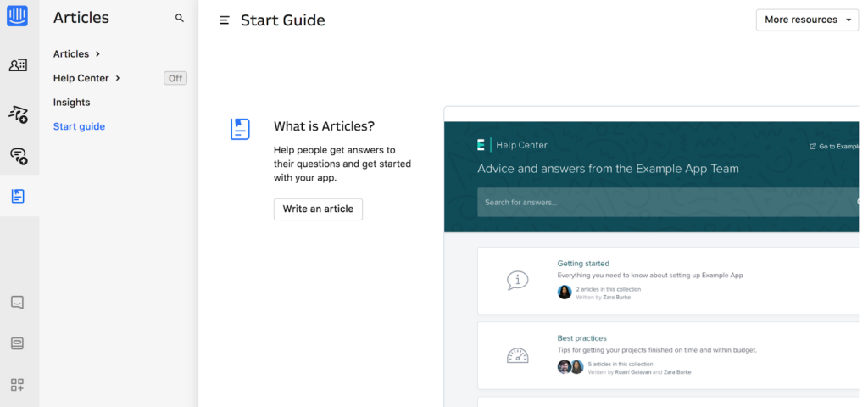The height and width of the screenshot is (407, 868).
Task: Click the Example App E logo
Action: click(x=481, y=145)
